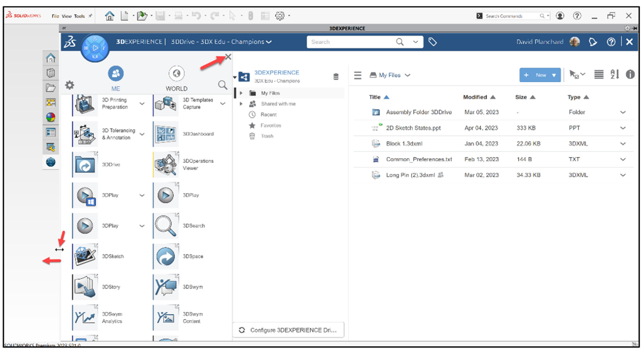Expand the My Files tree node
The height and width of the screenshot is (350, 644).
point(242,93)
